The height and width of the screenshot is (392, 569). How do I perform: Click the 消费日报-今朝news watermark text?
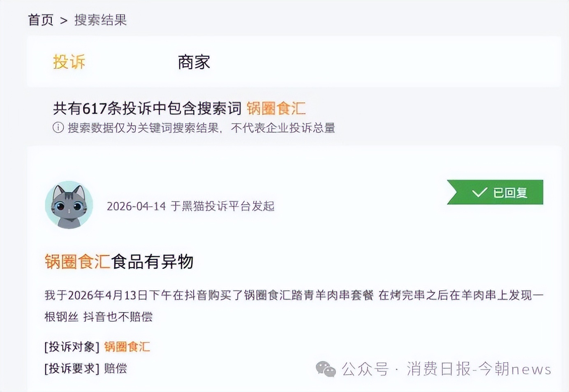(479, 369)
